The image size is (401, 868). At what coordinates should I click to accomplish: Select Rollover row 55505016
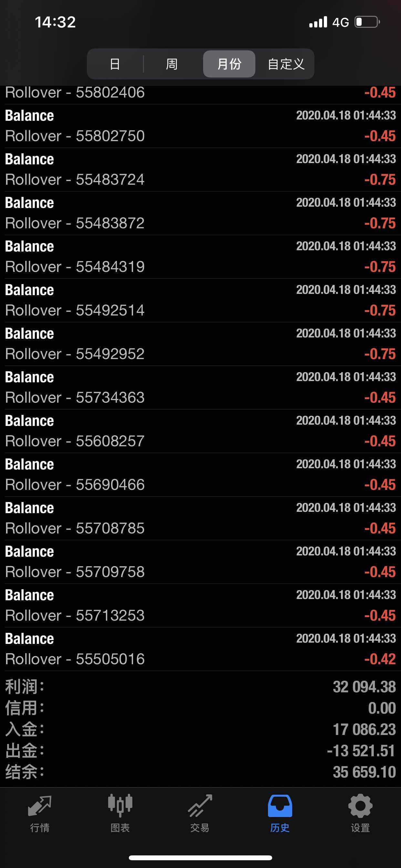[x=200, y=649]
